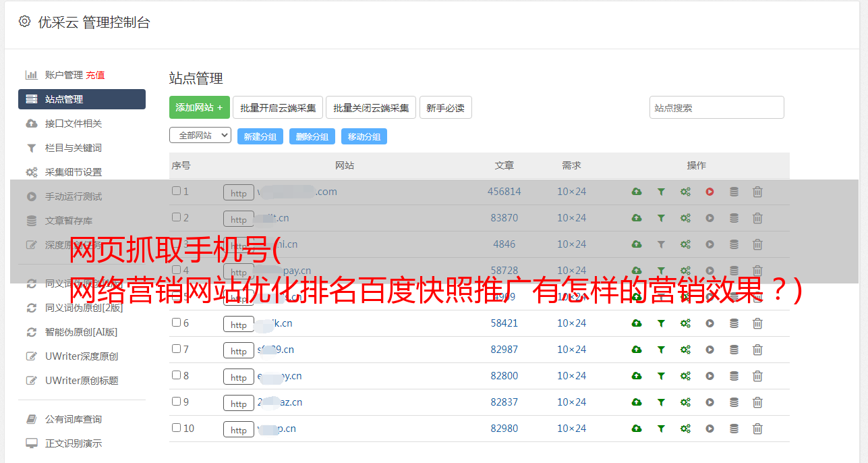Open the 新手必读 button
This screenshot has width=868, height=463.
[446, 107]
